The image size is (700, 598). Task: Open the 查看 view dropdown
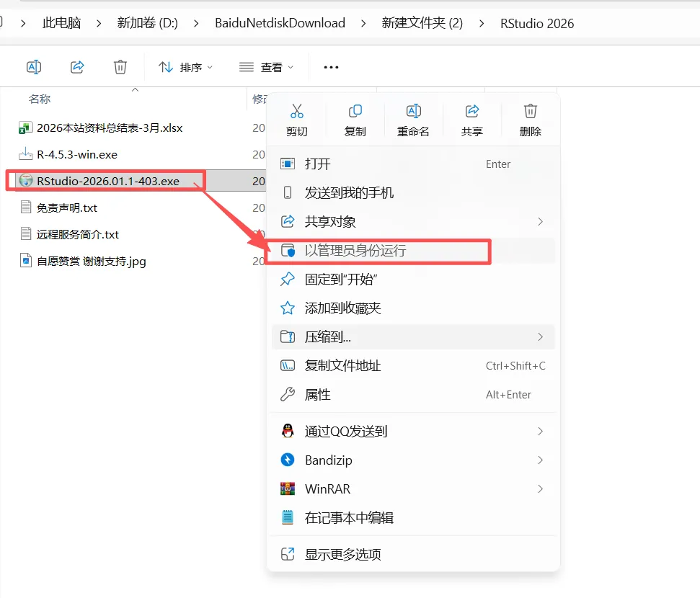click(x=266, y=68)
